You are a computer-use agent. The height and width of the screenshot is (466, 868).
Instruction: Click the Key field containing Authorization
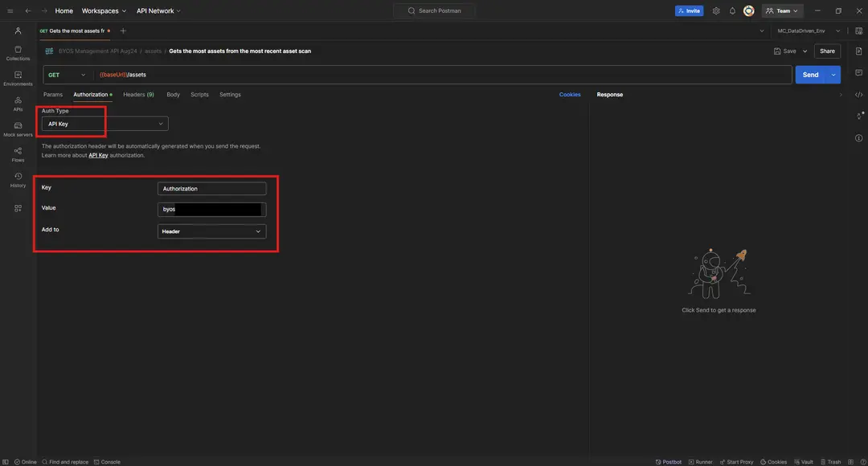coord(211,189)
